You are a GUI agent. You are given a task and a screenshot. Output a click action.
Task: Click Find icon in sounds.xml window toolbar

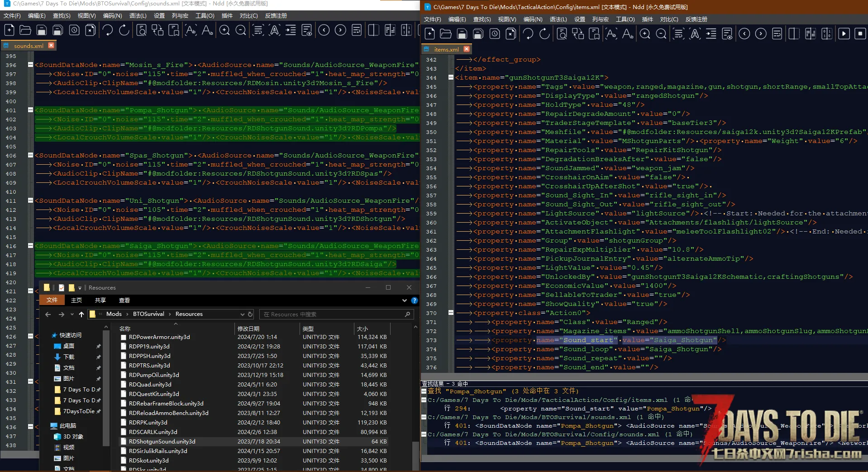pyautogui.click(x=141, y=30)
